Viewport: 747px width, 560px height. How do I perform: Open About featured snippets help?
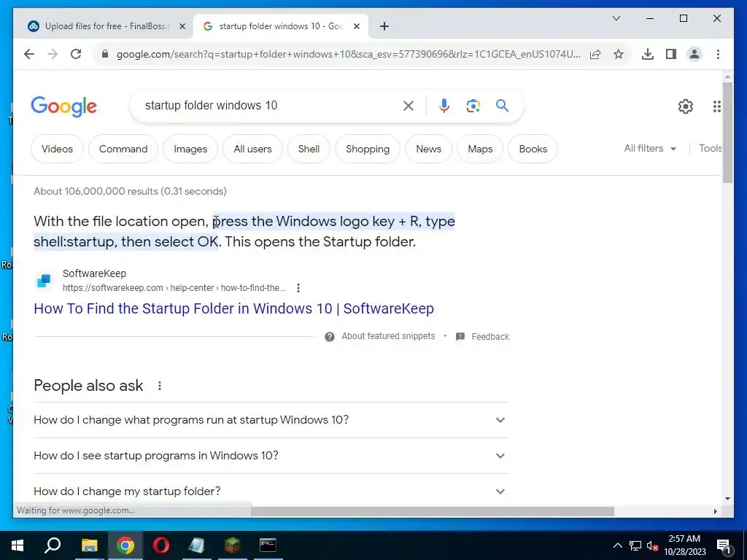(379, 337)
